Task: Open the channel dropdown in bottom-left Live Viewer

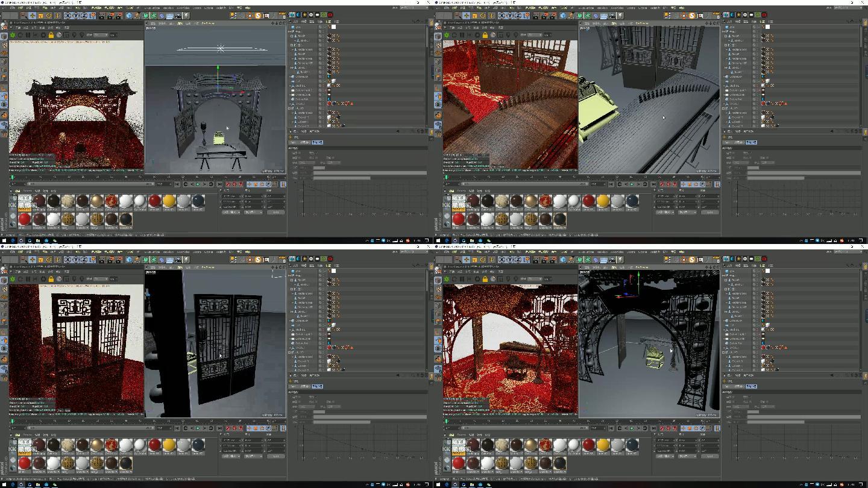Action: click(x=101, y=279)
